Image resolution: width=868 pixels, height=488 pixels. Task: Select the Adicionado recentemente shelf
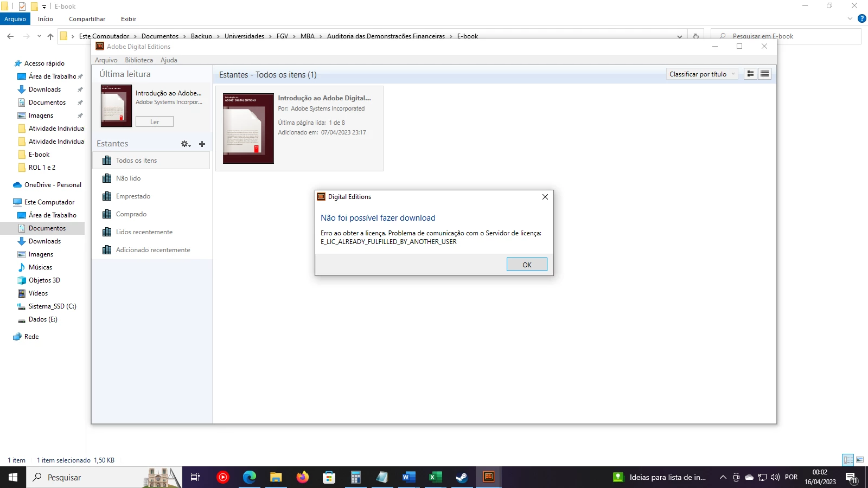[x=151, y=250]
